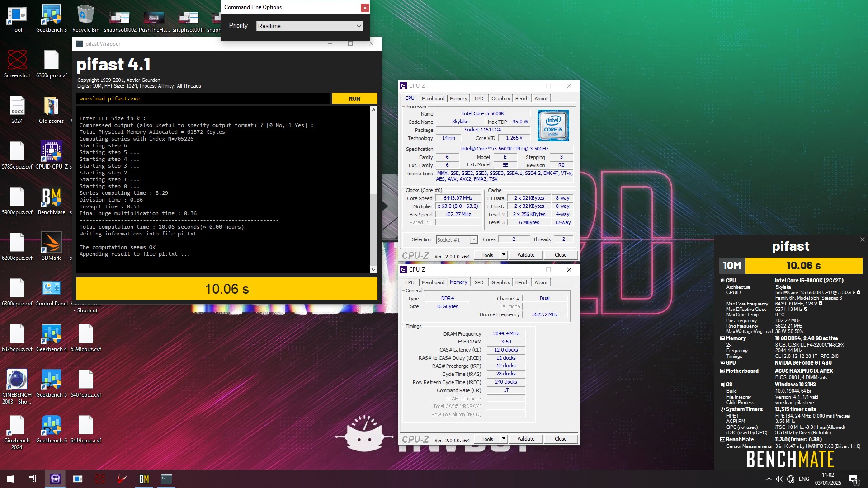Open the 6360cpuz.cvf file icon
The width and height of the screenshot is (868, 488).
point(52,64)
